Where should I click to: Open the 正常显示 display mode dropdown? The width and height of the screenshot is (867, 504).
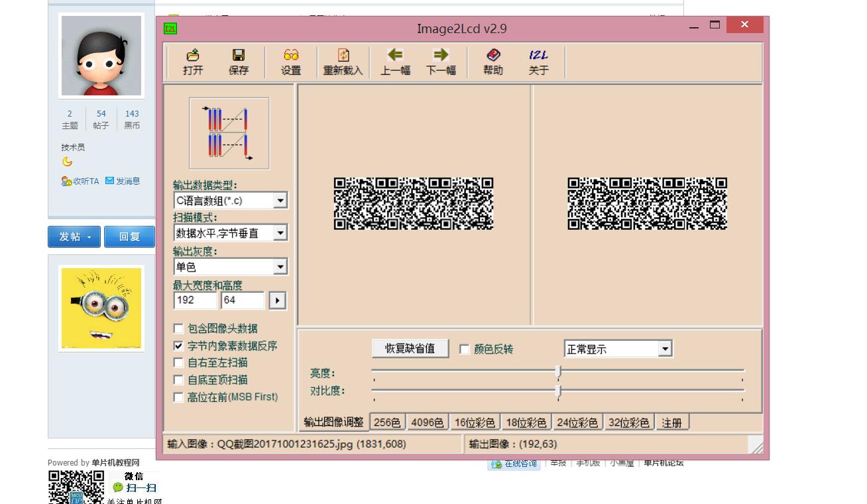(665, 349)
